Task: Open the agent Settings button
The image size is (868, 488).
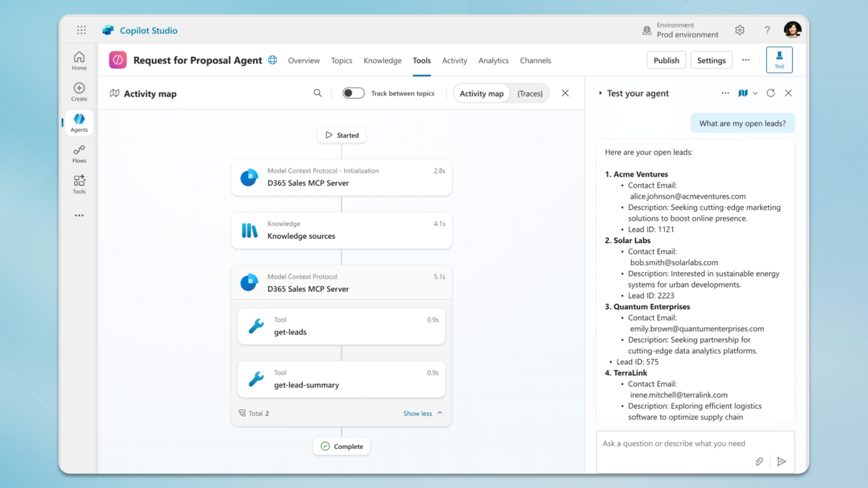Action: coord(711,60)
